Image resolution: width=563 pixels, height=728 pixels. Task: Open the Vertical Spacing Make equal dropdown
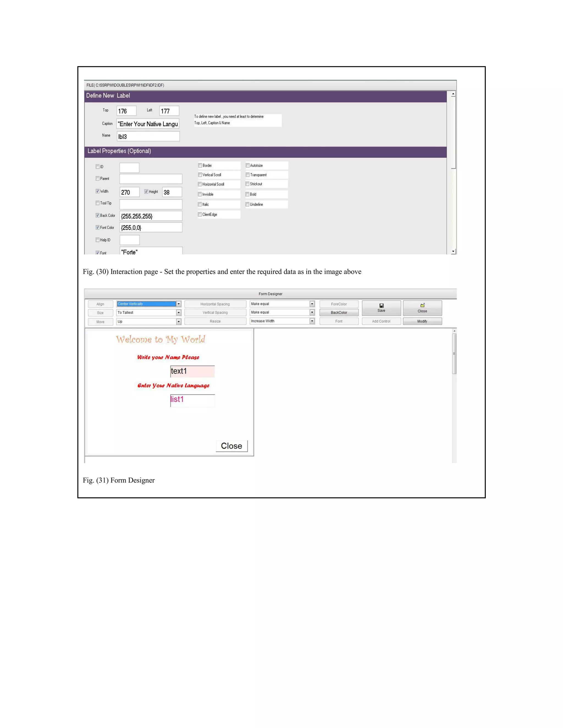(x=312, y=312)
